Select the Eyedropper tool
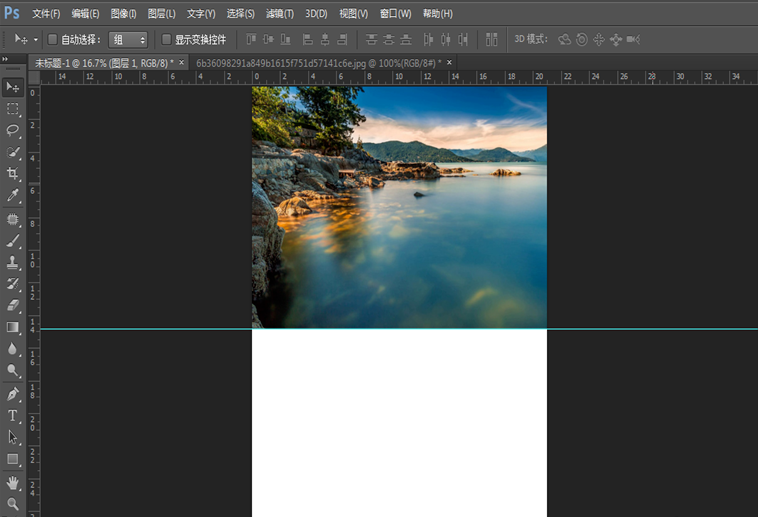Viewport: 758px width, 517px height. click(13, 195)
